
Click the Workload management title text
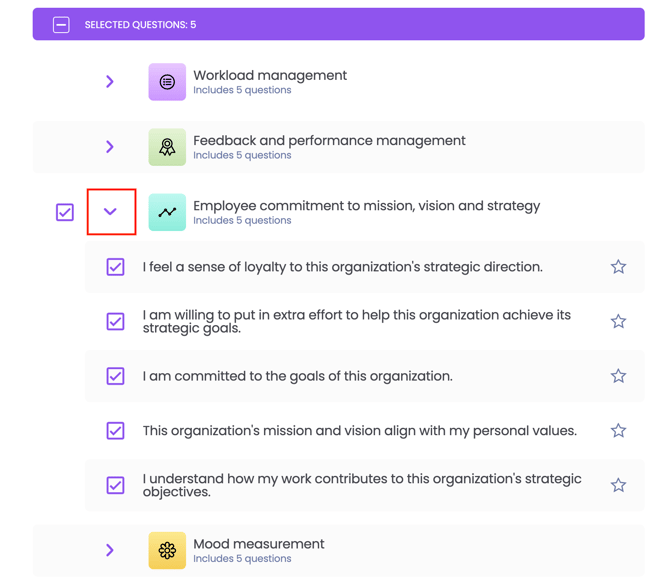[270, 75]
